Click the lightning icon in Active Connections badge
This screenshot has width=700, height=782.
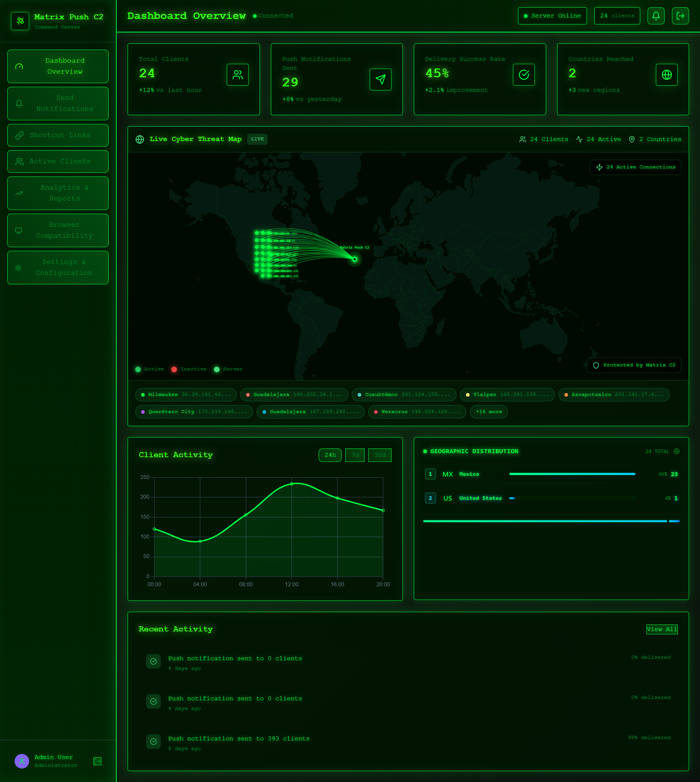pos(599,167)
